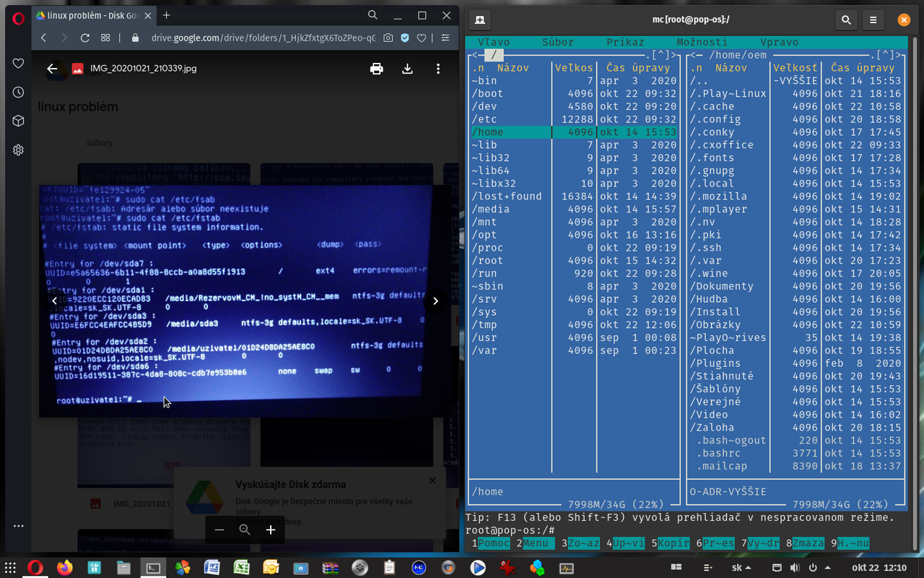Add page to bookmarks via heart in address bar
924x578 pixels.
point(422,38)
